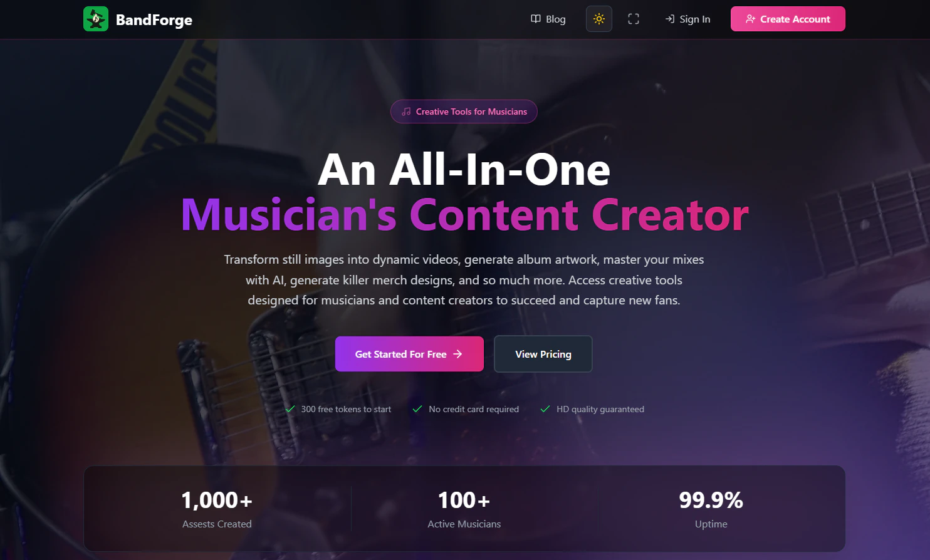The height and width of the screenshot is (560, 930).
Task: Click the Sign In arrow icon
Action: (670, 19)
